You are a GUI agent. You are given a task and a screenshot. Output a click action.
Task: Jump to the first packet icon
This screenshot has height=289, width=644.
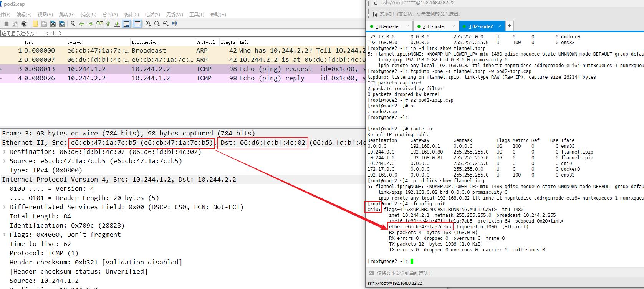[108, 24]
